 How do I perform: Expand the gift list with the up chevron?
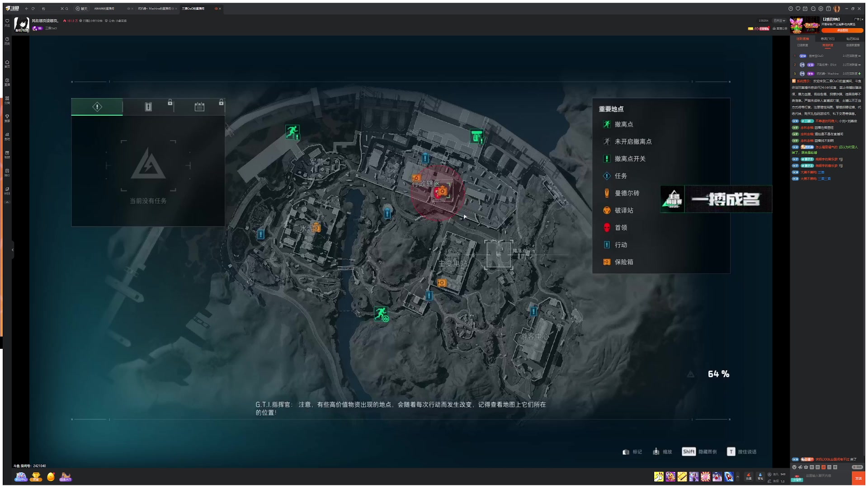click(738, 477)
